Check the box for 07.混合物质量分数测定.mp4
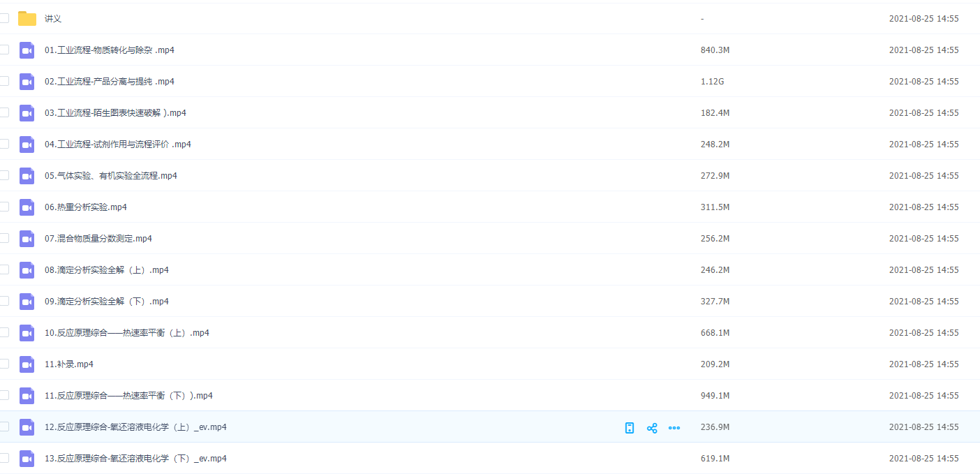 (x=4, y=238)
